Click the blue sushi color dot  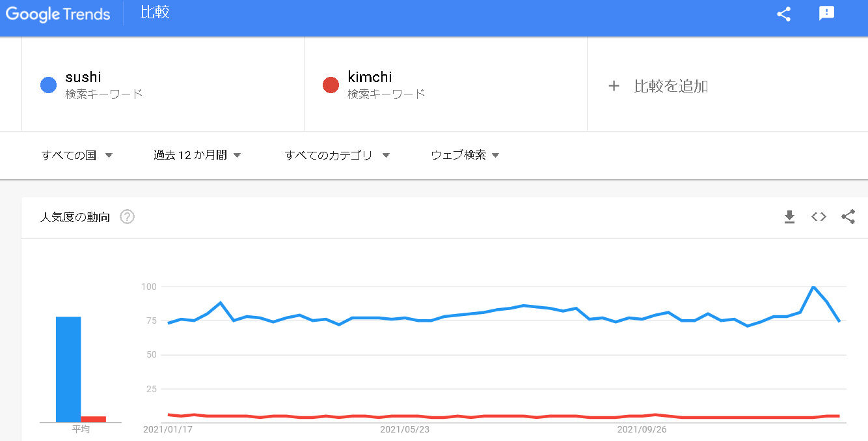coord(48,85)
